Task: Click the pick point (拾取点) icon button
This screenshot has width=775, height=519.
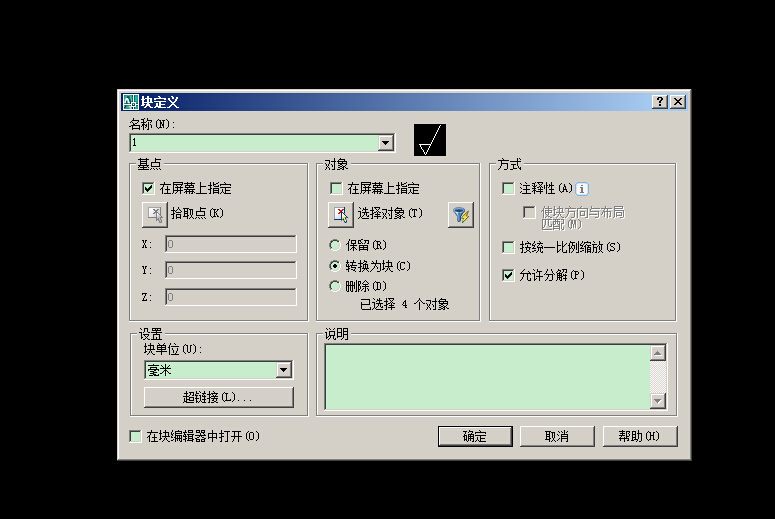Action: [x=155, y=215]
